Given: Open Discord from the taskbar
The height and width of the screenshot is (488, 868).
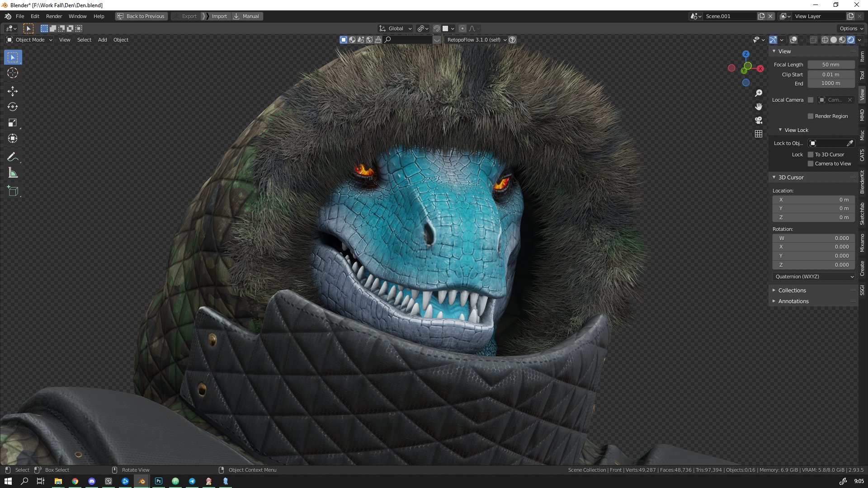Looking at the screenshot, I should coord(92,481).
